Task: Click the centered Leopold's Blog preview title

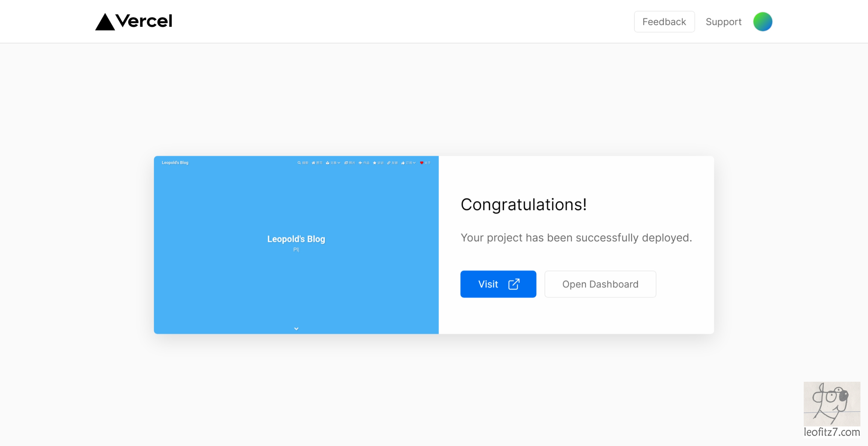Action: 296,239
